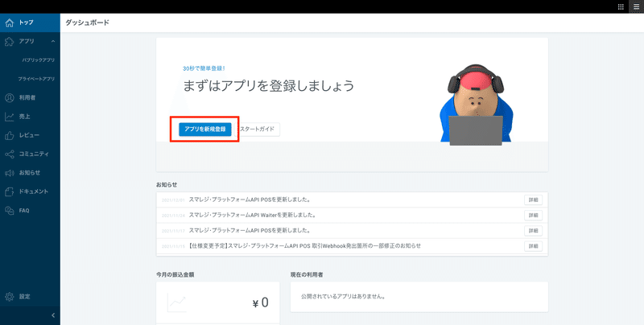Open 設定 in the sidebar
Image resolution: width=644 pixels, height=325 pixels.
tap(30, 297)
